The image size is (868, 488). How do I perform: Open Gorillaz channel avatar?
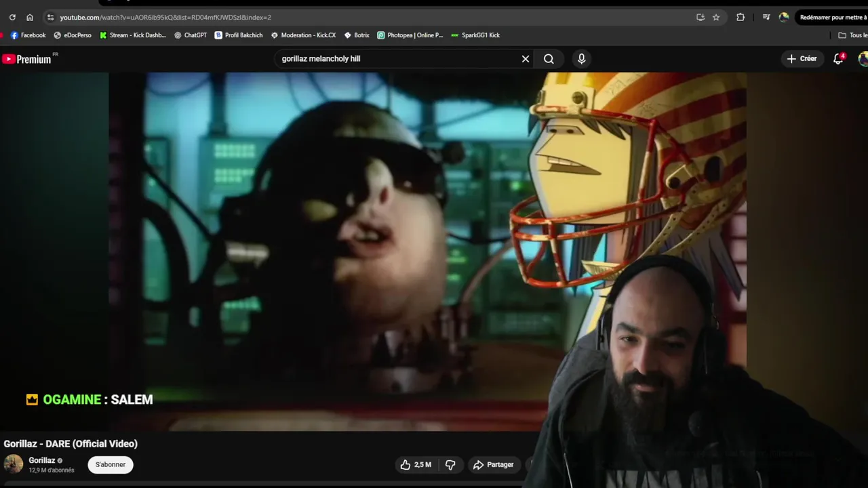14,464
